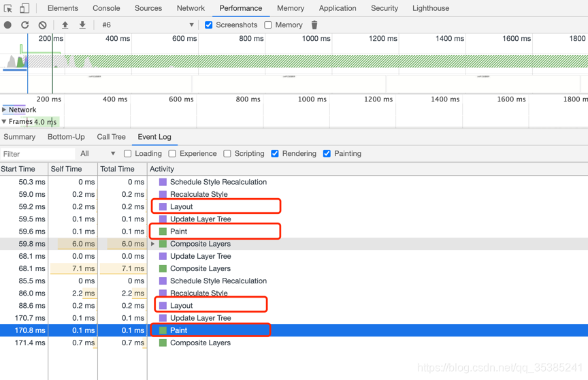The height and width of the screenshot is (380, 588).
Task: Open the Sources tab
Action: click(x=148, y=8)
